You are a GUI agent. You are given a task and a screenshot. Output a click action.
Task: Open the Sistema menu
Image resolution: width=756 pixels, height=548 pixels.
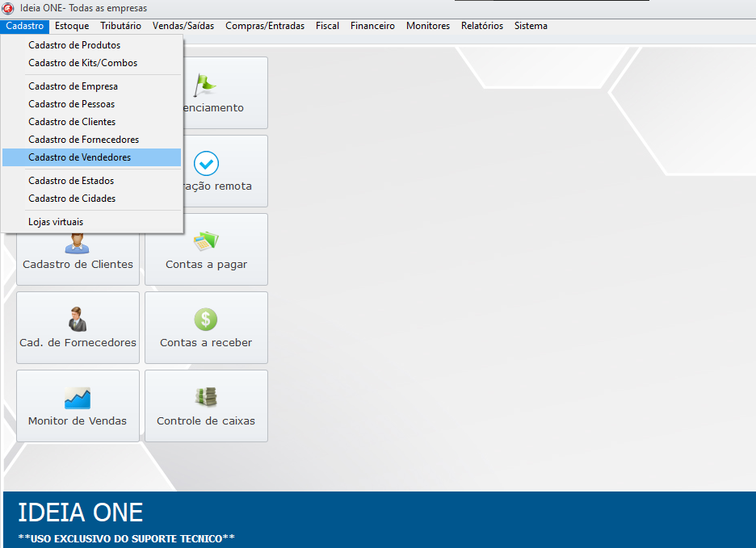531,26
